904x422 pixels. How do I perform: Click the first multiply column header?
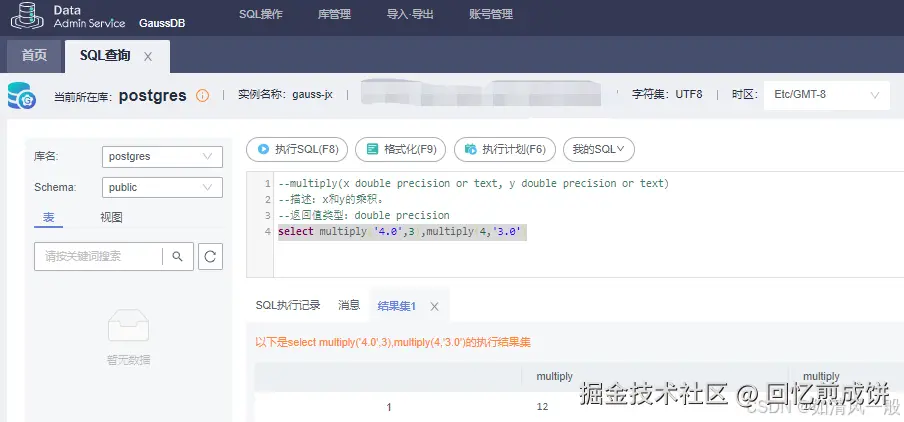coord(555,376)
